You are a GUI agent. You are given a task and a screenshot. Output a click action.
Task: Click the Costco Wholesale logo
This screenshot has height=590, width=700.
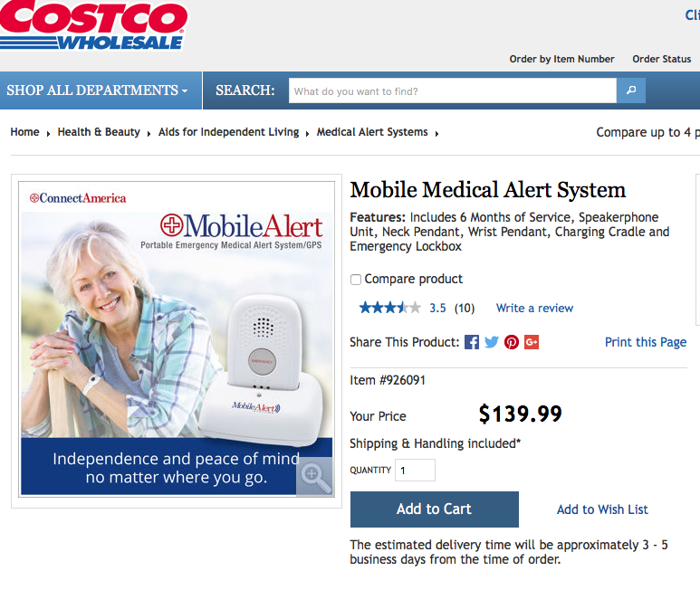93,25
